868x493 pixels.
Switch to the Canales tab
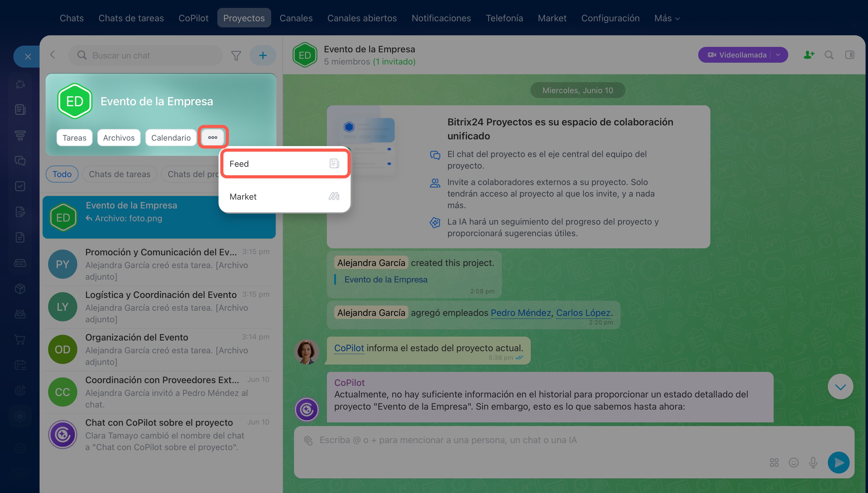click(296, 18)
